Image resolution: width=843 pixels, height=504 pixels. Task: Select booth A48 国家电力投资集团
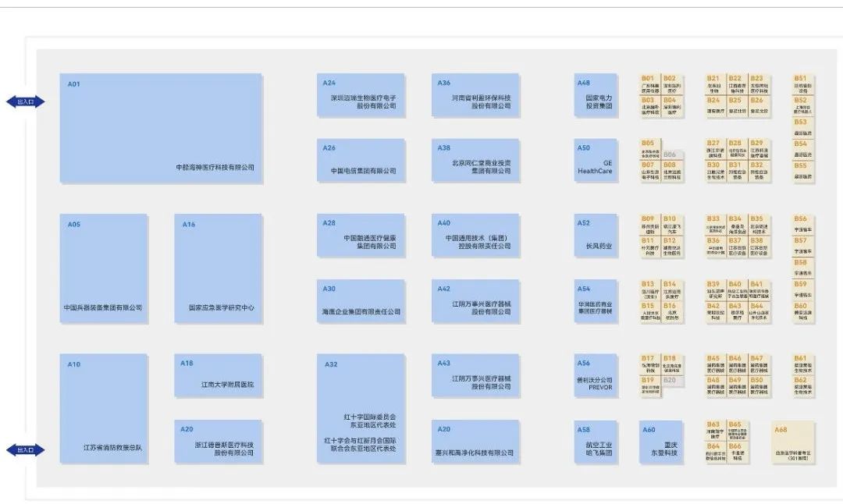tap(596, 96)
